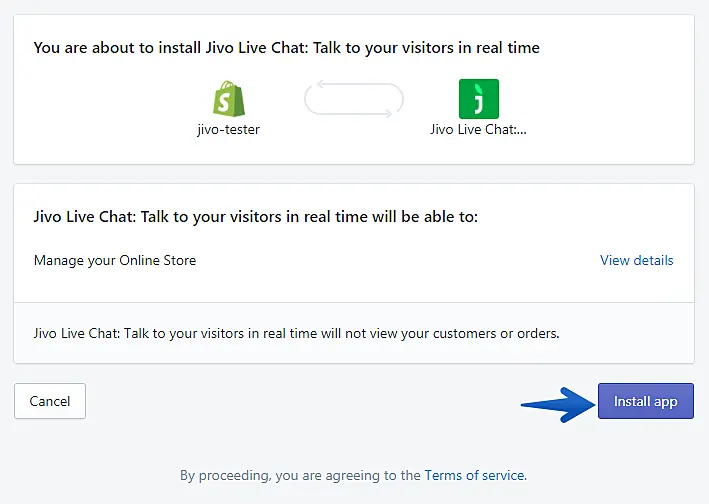Click the 'will not view your customers' notice
Screen dimensions: 709x504
pyautogui.click(x=297, y=334)
